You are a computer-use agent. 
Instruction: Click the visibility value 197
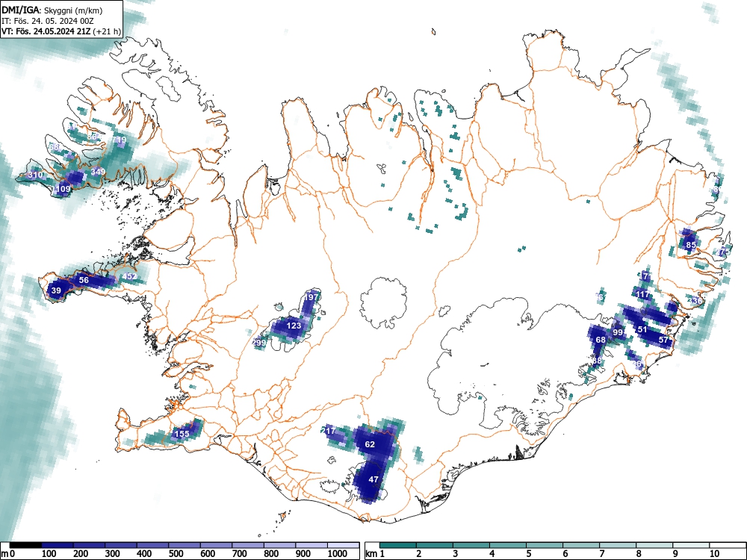pos(311,297)
